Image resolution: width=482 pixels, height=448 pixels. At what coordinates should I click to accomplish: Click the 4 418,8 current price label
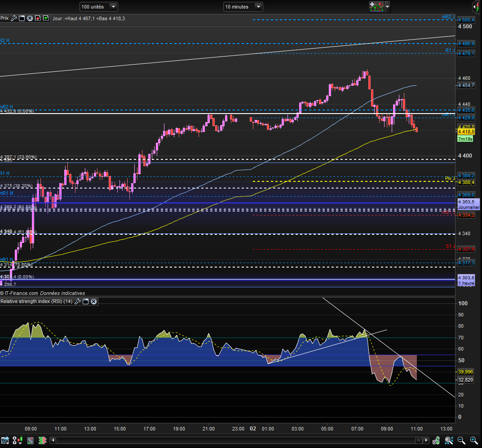point(466,132)
